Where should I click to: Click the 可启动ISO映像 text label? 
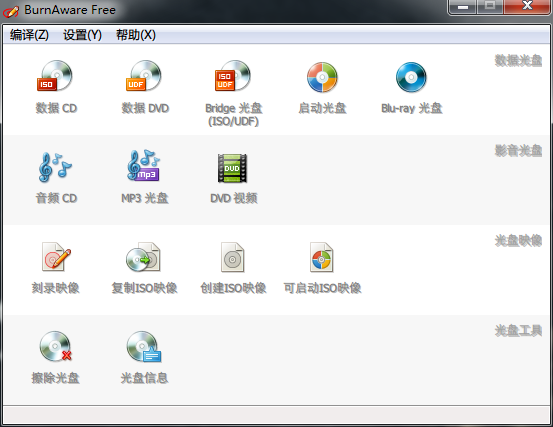click(x=322, y=288)
